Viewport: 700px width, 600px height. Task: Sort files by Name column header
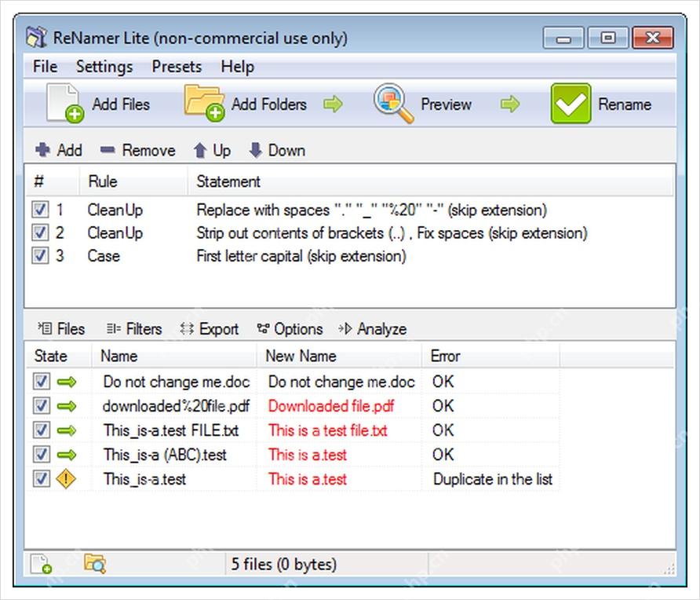pos(174,356)
